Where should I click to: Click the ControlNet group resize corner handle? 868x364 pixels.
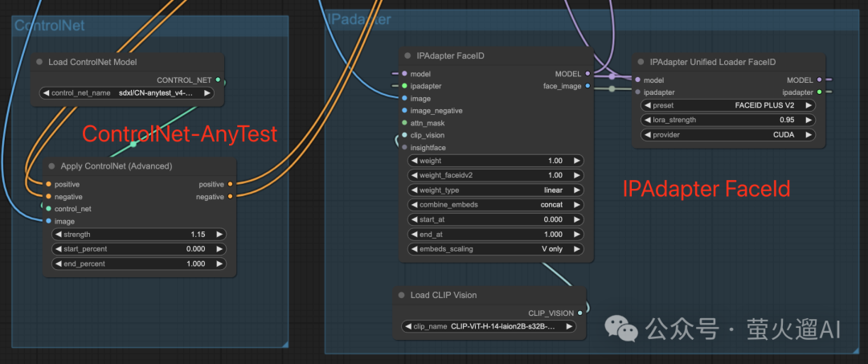click(x=285, y=344)
